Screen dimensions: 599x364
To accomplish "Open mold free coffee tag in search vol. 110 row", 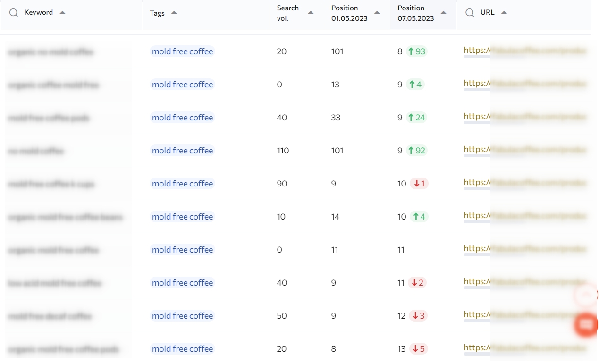I will click(182, 151).
